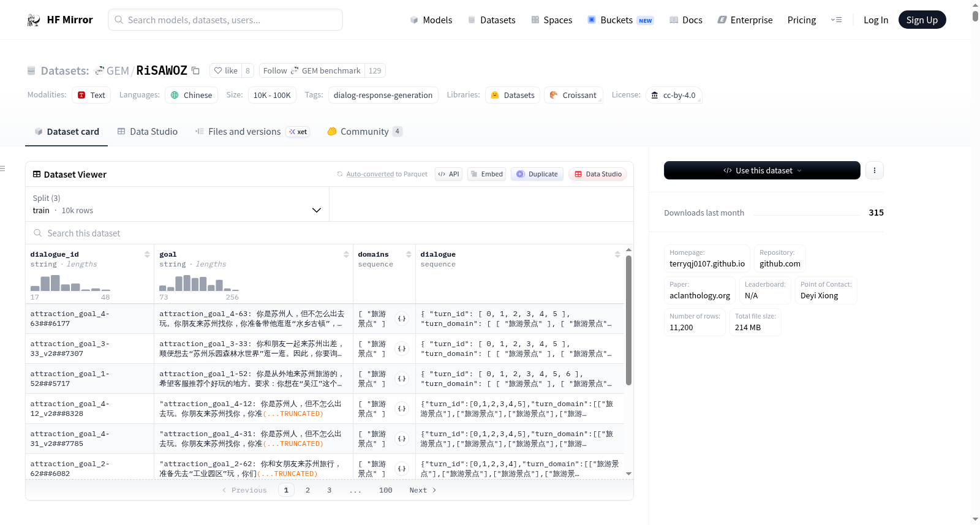Click the Next page link
This screenshot has height=525, width=980.
click(x=423, y=490)
